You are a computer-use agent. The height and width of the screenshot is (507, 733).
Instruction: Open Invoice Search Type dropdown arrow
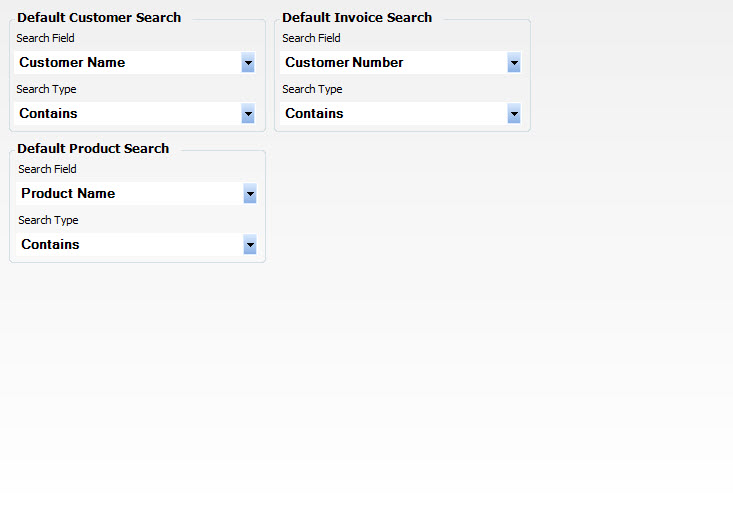[514, 114]
